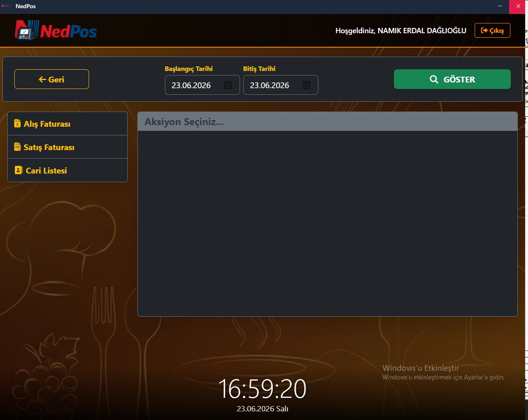Click the Aksiyon Seçiniz panel header
Image resolution: width=528 pixels, height=420 pixels.
(327, 121)
